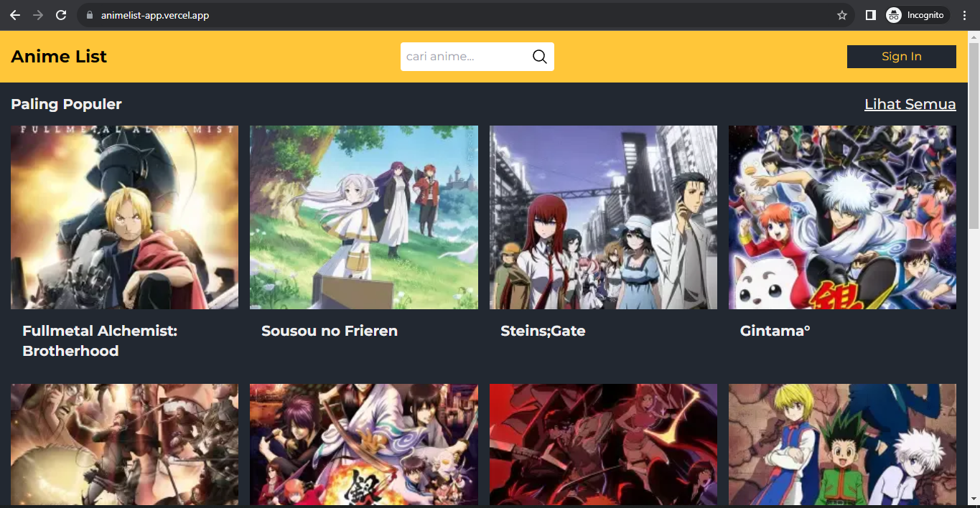Click the Gintama° title text
This screenshot has height=508, width=980.
pos(775,331)
